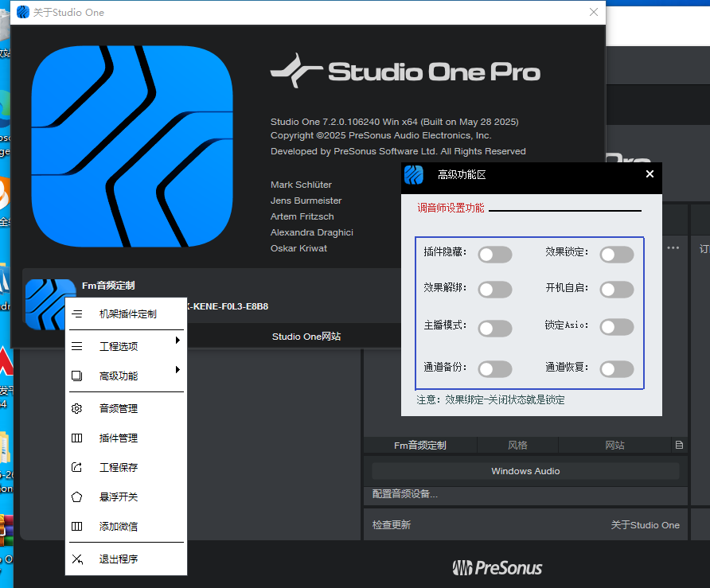710x588 pixels.
Task: Click the credit name Mark Schlüter
Action: 301,185
